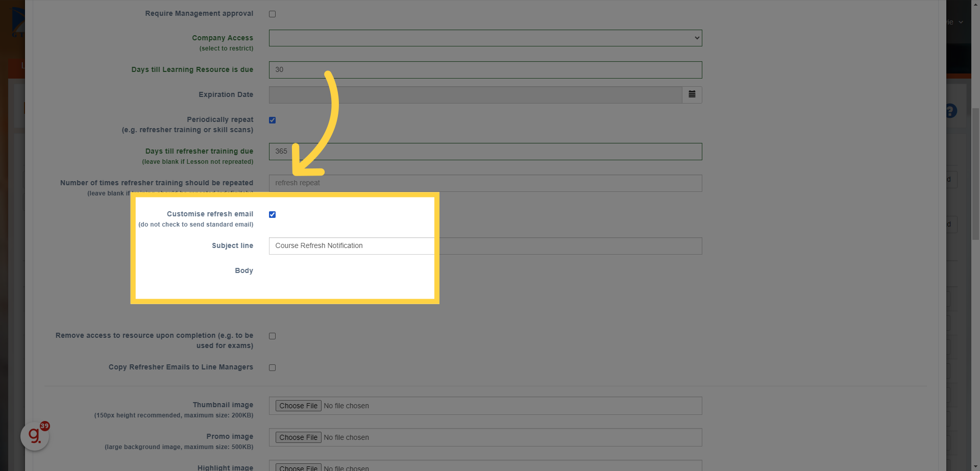Click the Periodically repeat label
980x471 pixels.
click(x=220, y=119)
